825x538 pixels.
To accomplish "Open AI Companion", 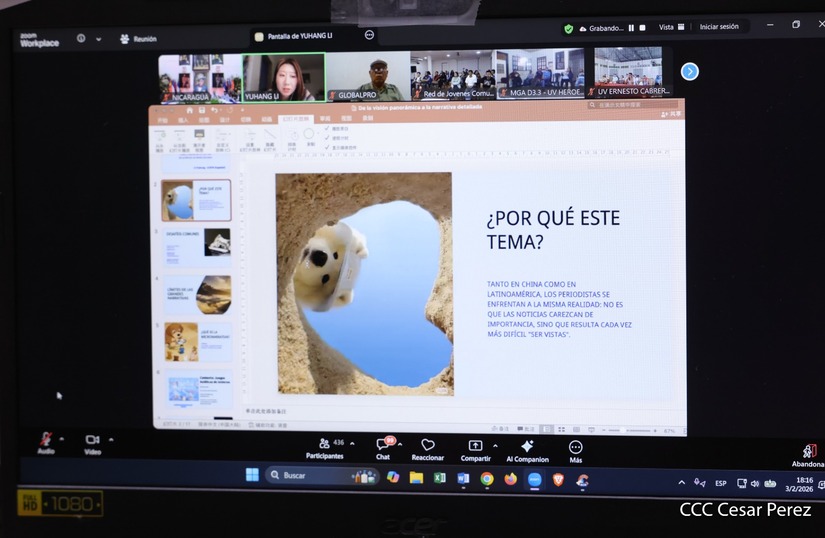I will pyautogui.click(x=527, y=447).
